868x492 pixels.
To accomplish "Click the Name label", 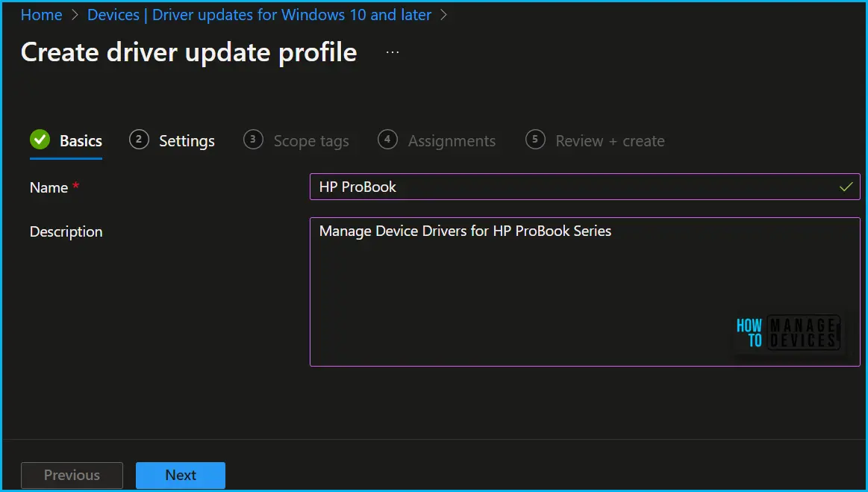I will click(49, 187).
